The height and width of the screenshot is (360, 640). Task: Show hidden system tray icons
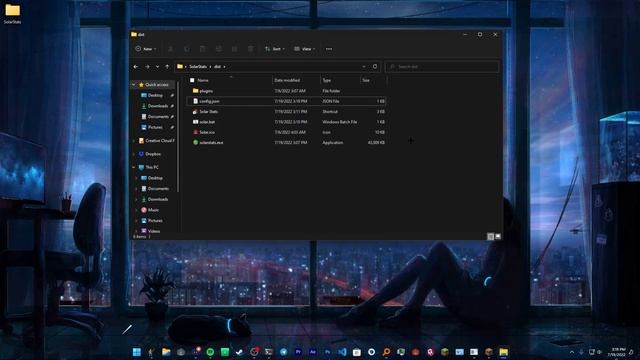pos(572,352)
